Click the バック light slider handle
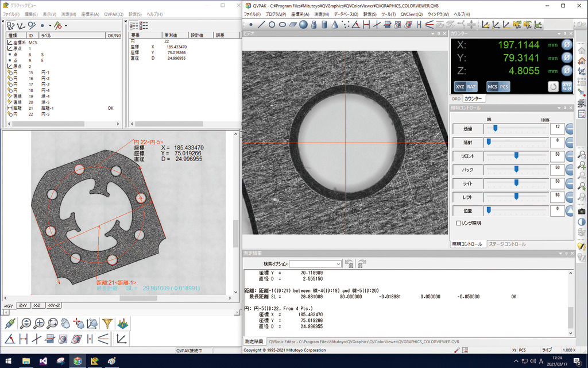588x368 pixels. coord(516,169)
